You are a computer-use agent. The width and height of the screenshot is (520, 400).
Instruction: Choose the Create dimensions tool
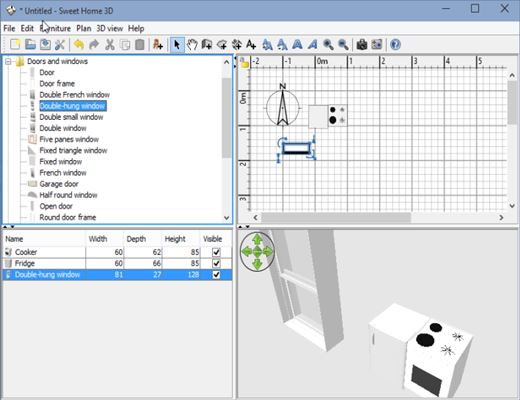point(237,44)
